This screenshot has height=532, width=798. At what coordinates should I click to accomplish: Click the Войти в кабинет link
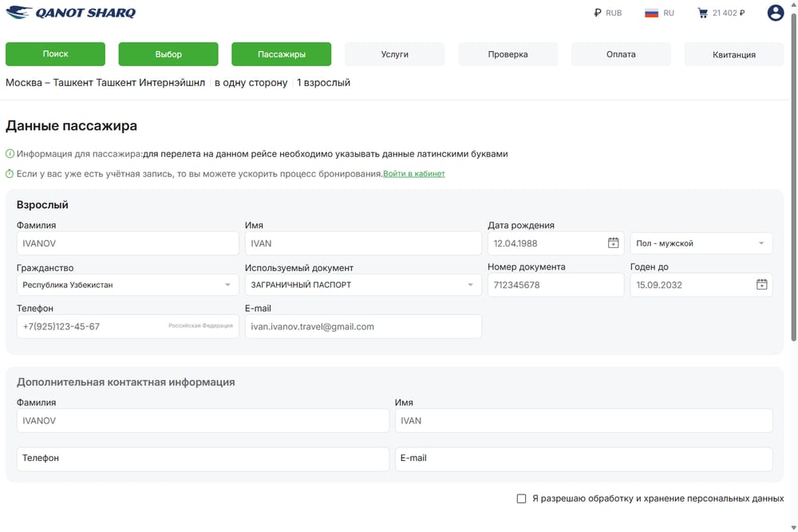[413, 173]
